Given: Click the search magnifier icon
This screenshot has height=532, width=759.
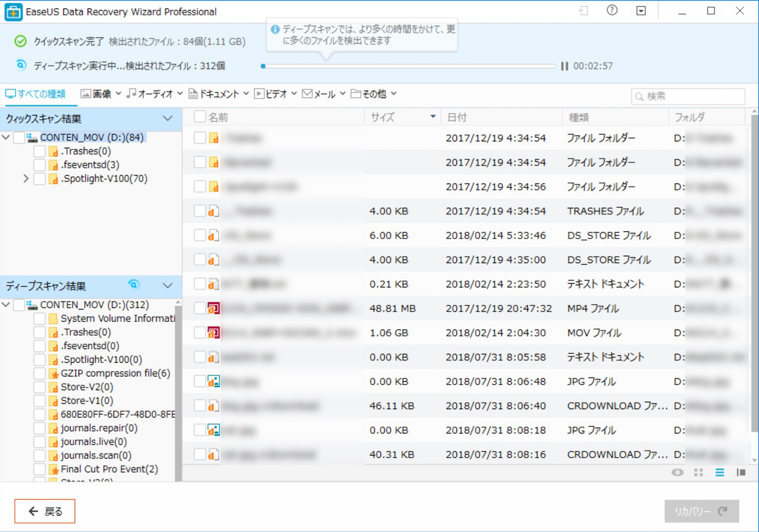Looking at the screenshot, I should click(639, 96).
